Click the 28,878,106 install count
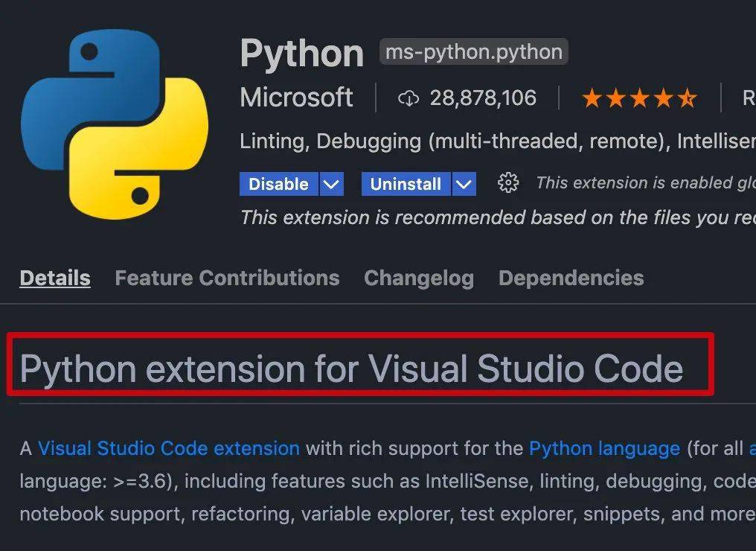Image resolution: width=756 pixels, height=551 pixels. click(x=483, y=98)
